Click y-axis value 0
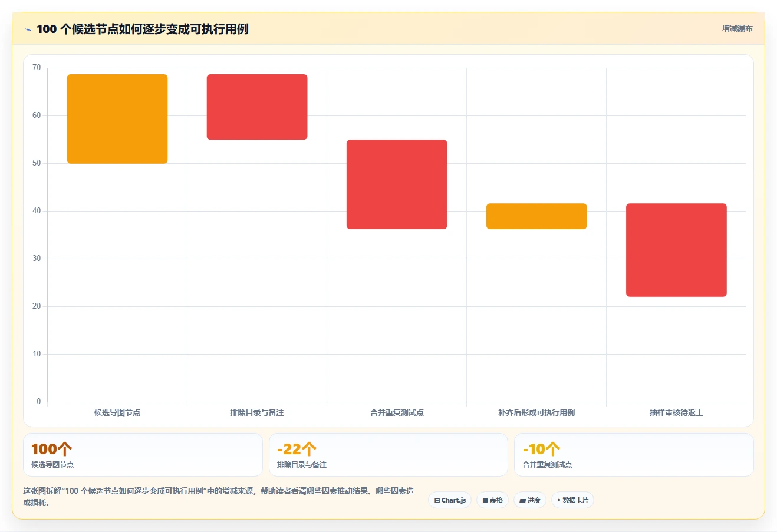 click(39, 402)
